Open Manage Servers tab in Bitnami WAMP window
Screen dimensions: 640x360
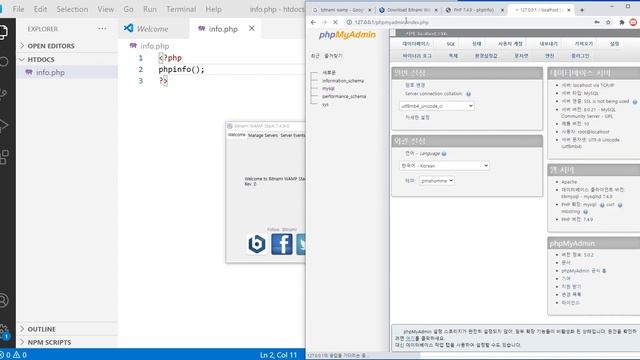pyautogui.click(x=262, y=135)
